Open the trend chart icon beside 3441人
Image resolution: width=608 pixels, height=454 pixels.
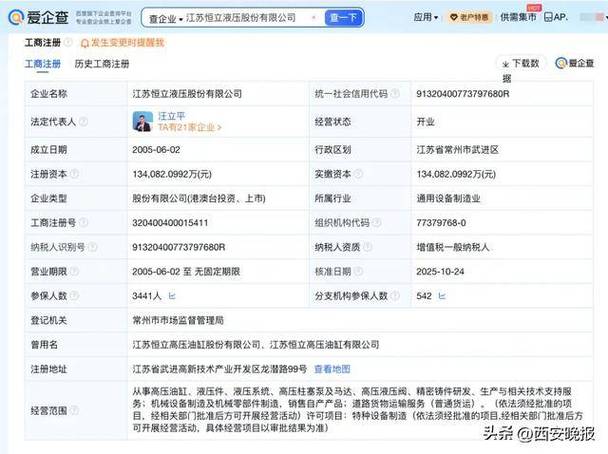click(x=172, y=296)
